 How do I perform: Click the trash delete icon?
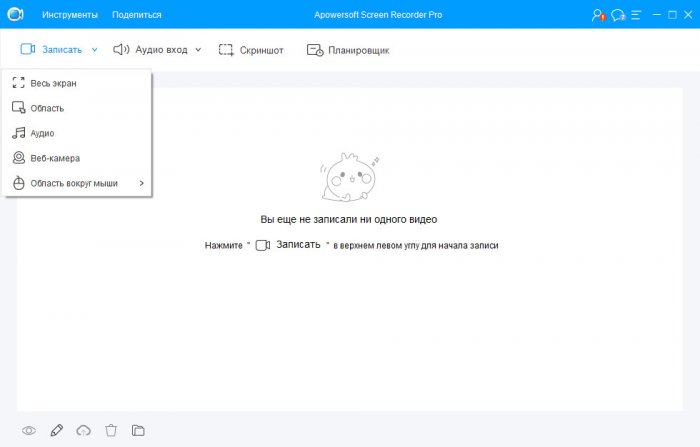tap(111, 430)
